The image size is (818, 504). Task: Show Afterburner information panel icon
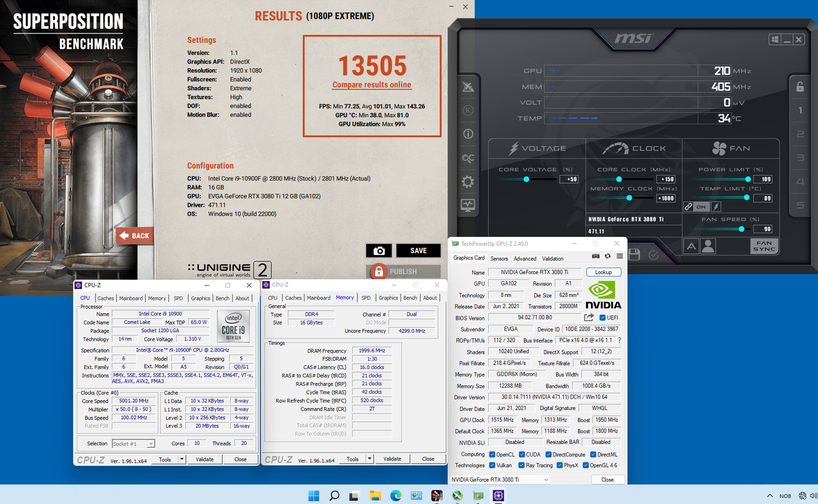[x=468, y=134]
